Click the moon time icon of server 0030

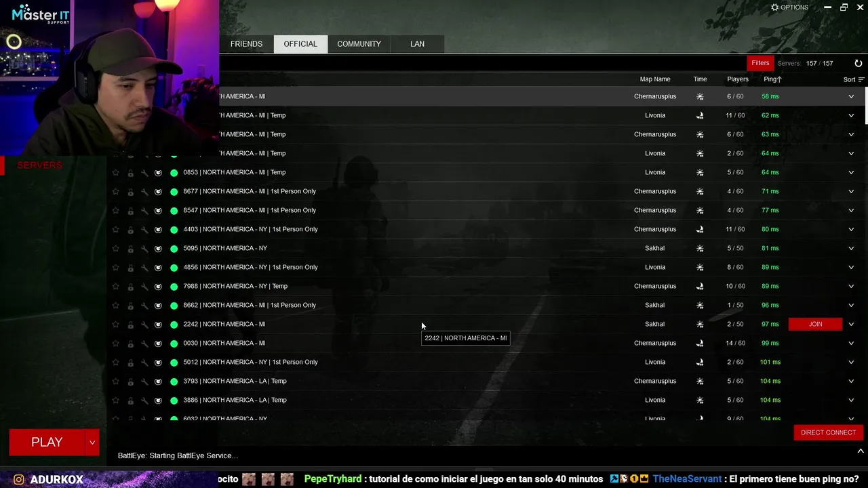point(700,344)
